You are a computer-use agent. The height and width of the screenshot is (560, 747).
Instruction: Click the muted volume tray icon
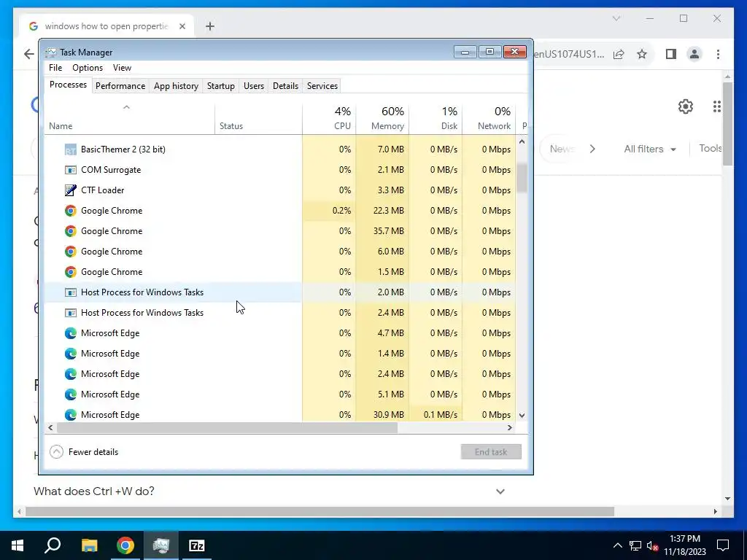click(653, 545)
